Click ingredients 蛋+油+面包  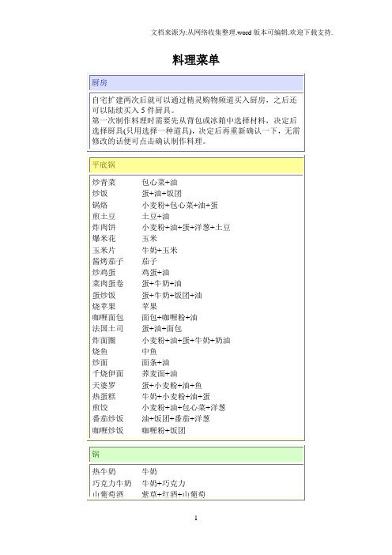click(x=162, y=328)
